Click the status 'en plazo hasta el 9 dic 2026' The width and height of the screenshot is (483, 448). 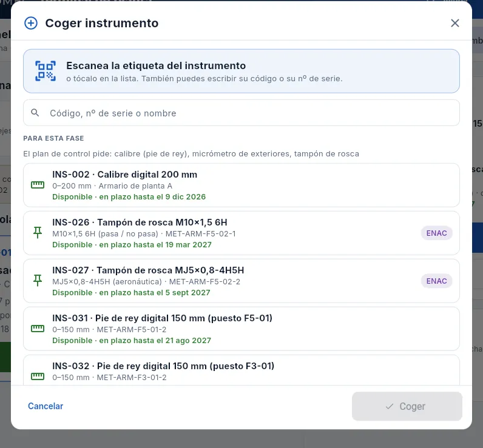tap(152, 197)
